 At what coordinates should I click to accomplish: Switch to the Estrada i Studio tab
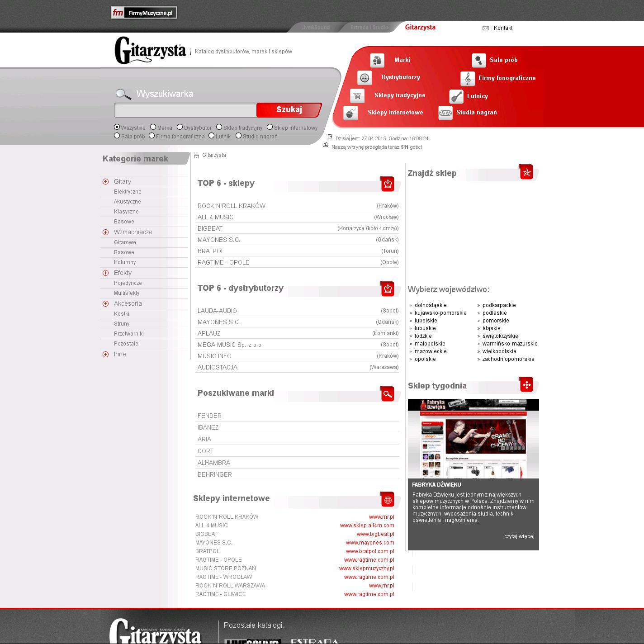[x=369, y=28]
